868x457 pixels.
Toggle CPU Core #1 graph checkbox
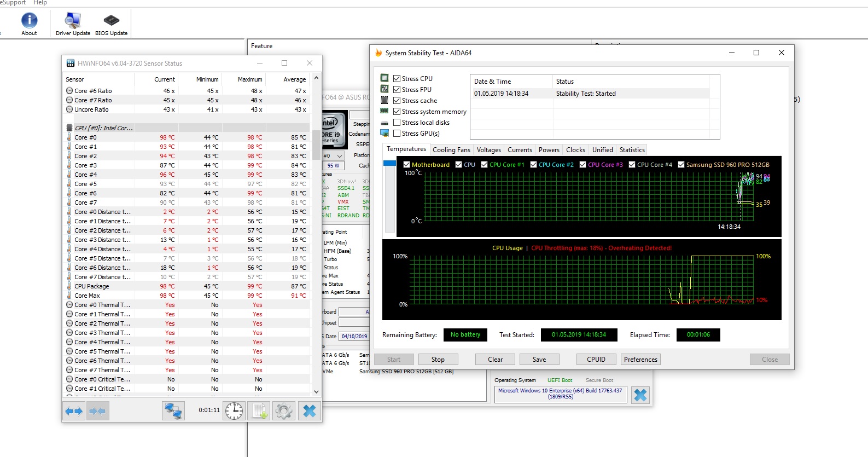[484, 164]
